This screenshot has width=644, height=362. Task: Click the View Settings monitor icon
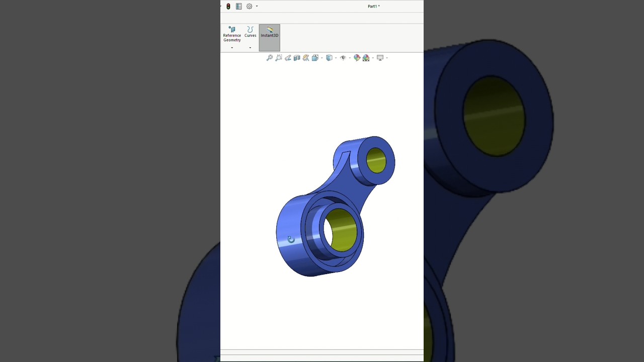coord(380,58)
